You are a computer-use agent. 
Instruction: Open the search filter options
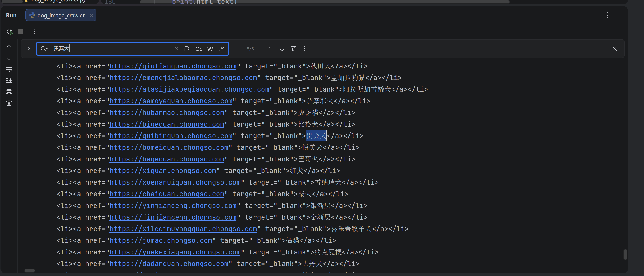point(293,48)
